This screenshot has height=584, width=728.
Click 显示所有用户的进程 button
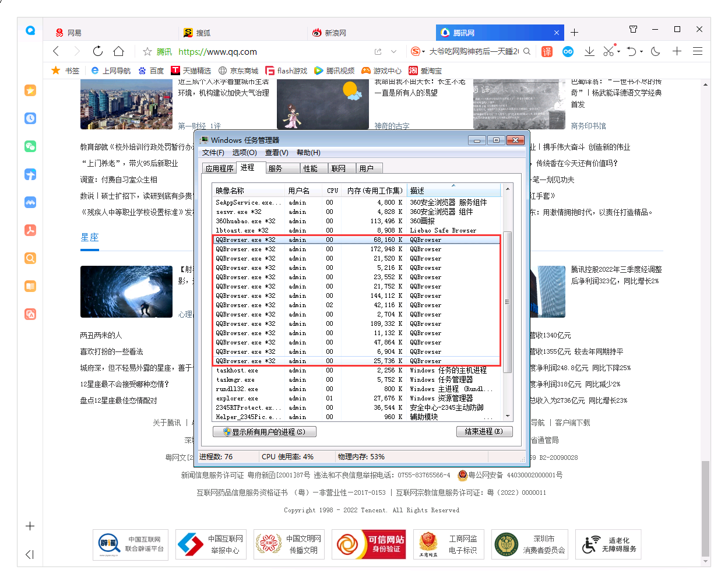[264, 432]
